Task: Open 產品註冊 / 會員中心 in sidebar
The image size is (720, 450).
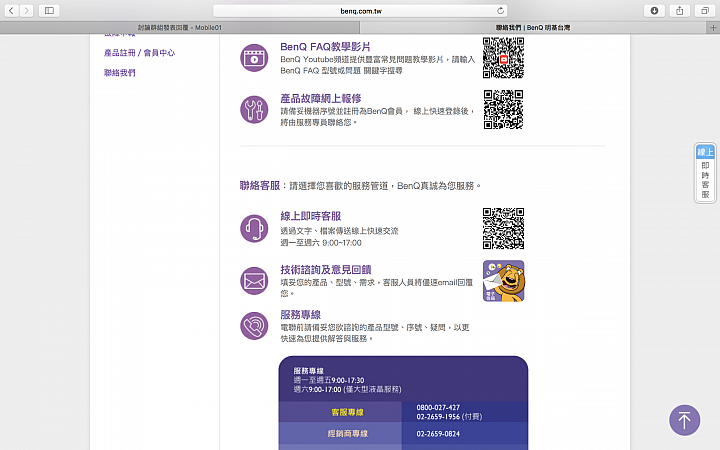Action: [139, 53]
